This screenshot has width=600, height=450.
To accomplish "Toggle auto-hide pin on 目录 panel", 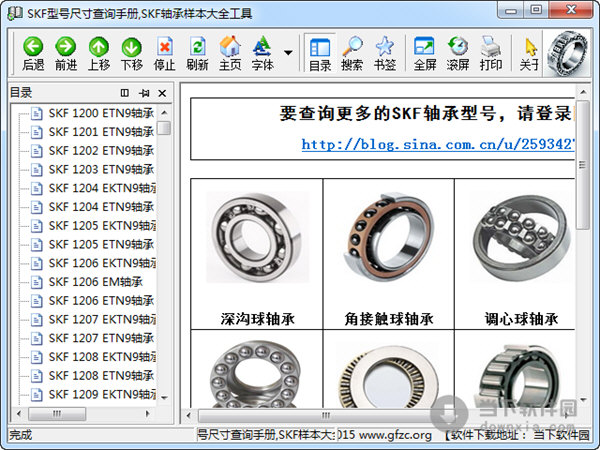I will pyautogui.click(x=144, y=93).
